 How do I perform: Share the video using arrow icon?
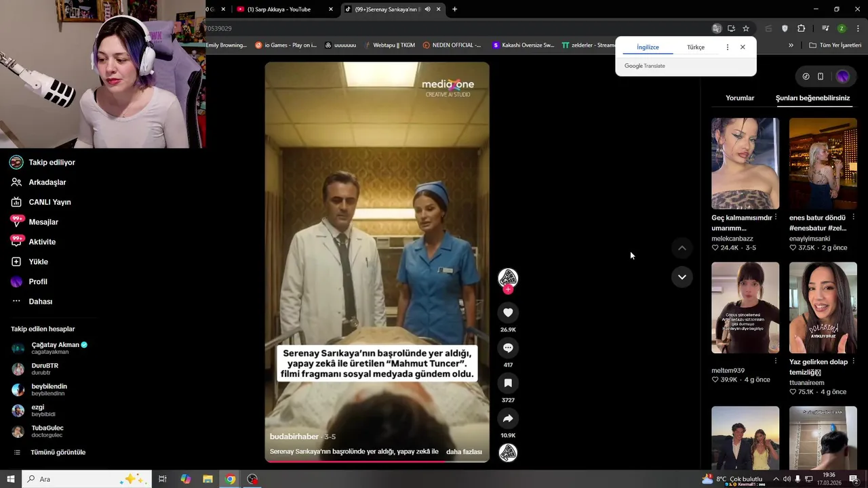click(508, 418)
